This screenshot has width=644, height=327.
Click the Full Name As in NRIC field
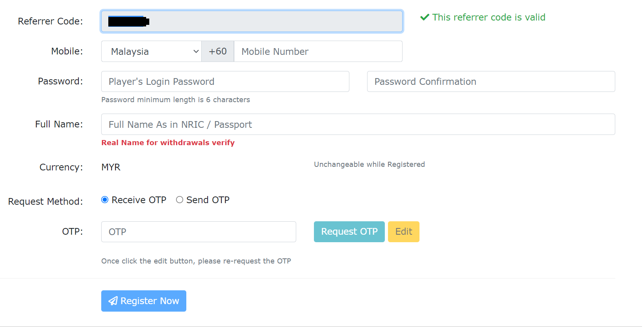[x=358, y=124]
